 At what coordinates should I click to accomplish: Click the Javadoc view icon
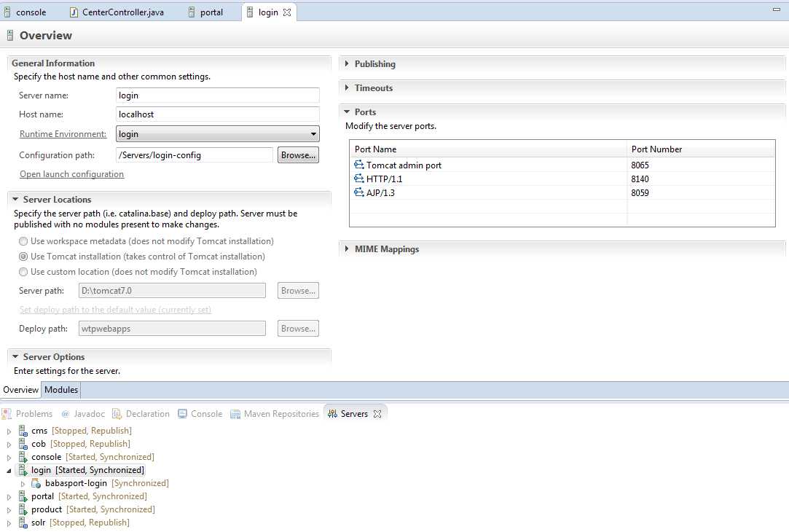click(66, 414)
